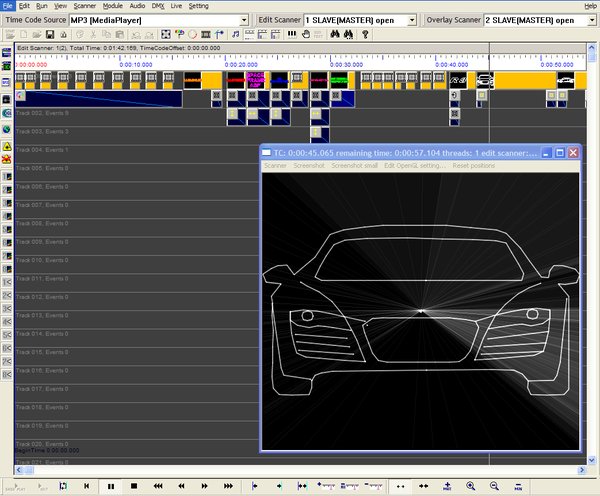Click Reset positions in the preview window

pos(473,165)
